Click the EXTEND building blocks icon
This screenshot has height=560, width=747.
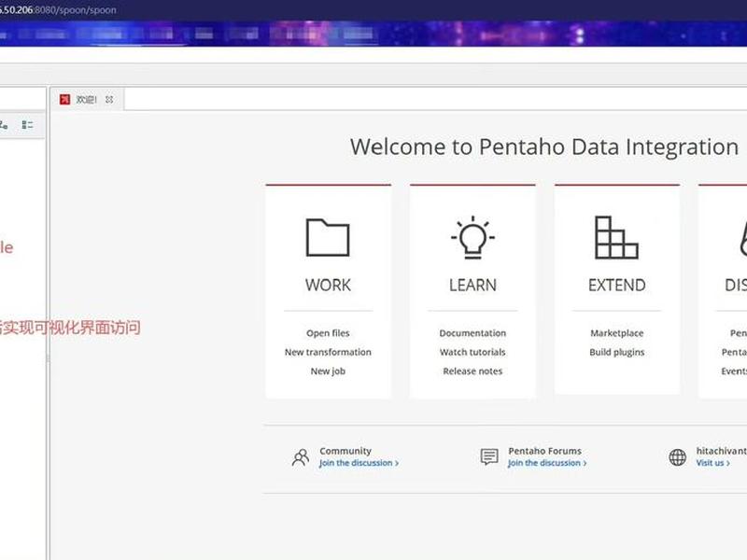click(x=616, y=237)
